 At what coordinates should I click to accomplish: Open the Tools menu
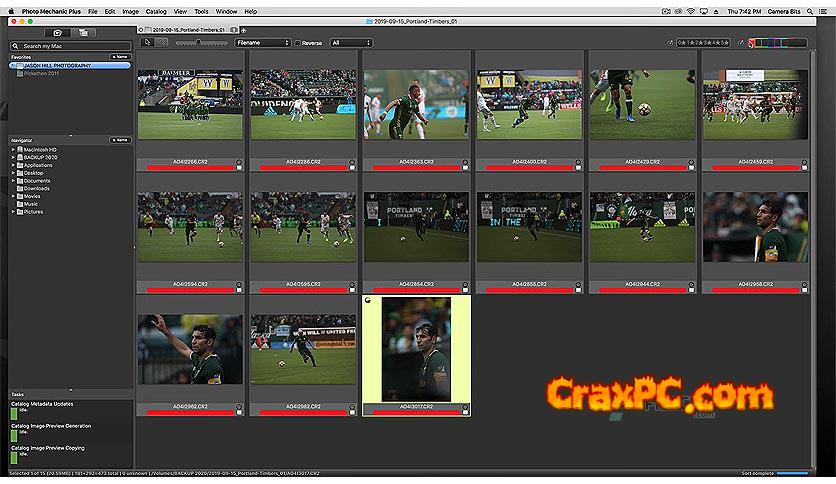[x=201, y=11]
